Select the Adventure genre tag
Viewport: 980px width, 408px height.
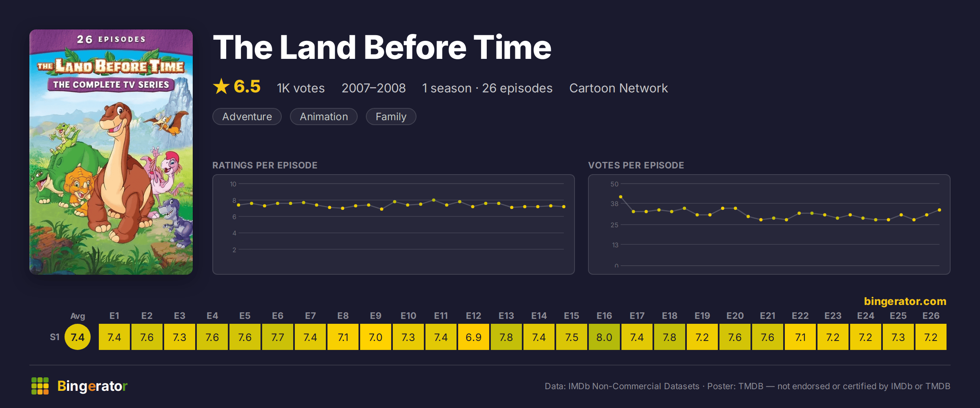(x=247, y=117)
